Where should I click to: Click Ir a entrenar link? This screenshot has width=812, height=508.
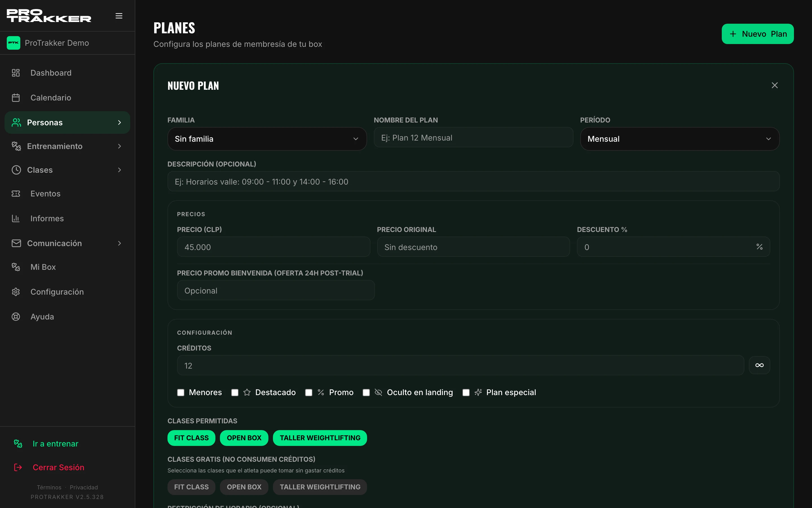[55, 444]
